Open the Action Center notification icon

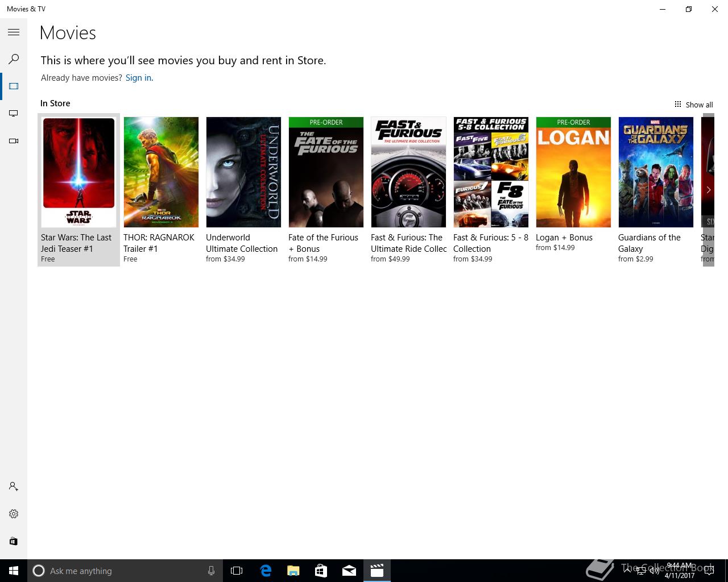tap(709, 571)
